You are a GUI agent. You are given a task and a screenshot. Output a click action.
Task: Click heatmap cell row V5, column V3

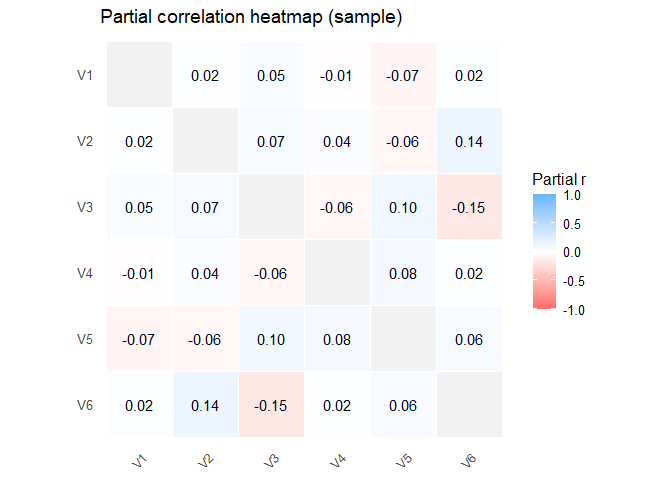click(271, 339)
